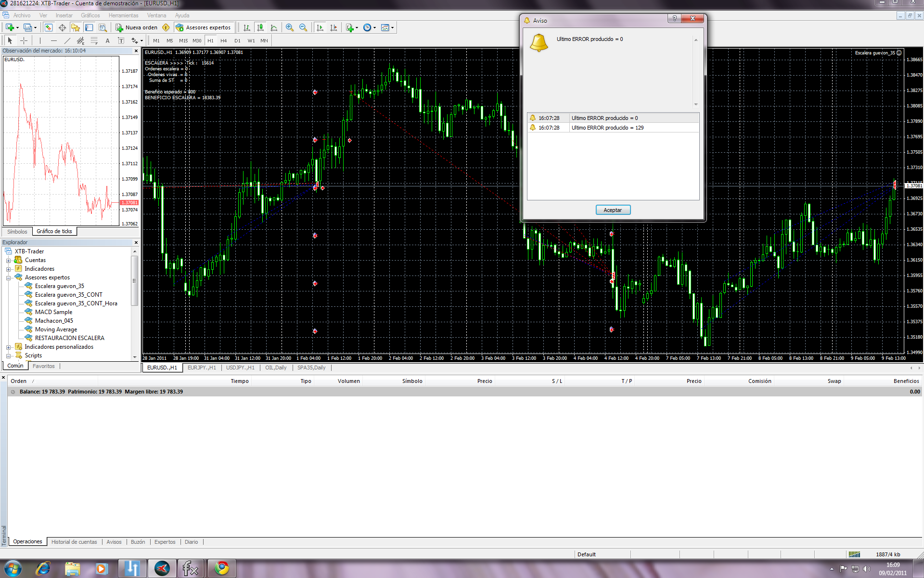The height and width of the screenshot is (578, 924).
Task: Click the Nueva orden button
Action: pos(137,27)
